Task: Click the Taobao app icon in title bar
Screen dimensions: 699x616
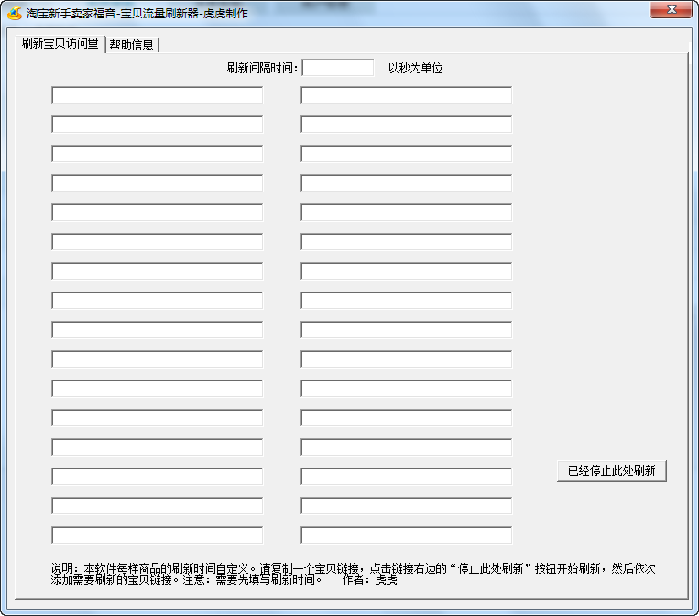Action: click(15, 14)
